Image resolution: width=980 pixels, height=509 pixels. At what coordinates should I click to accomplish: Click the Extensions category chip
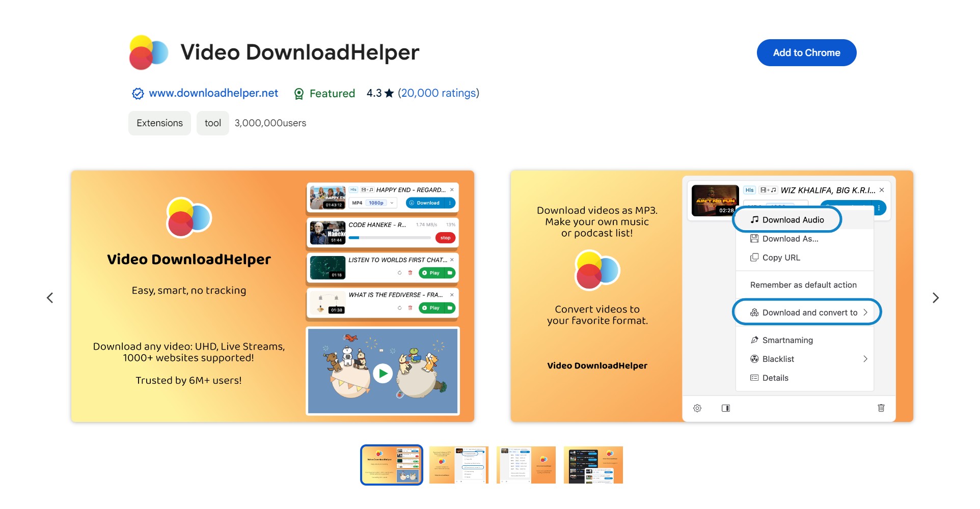159,123
